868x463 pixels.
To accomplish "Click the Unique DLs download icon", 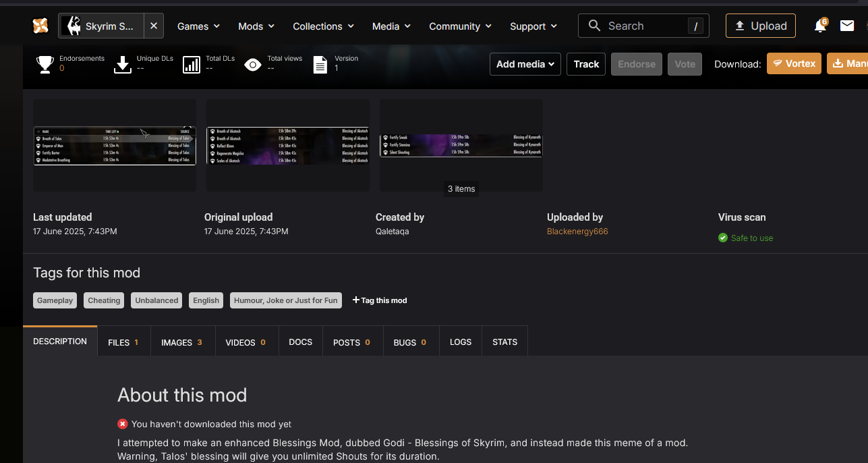I will point(122,64).
